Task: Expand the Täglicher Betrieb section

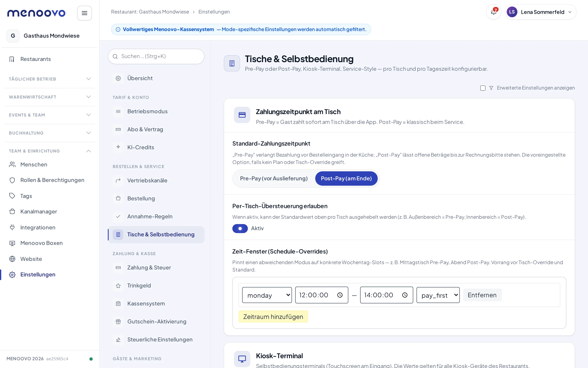Action: 50,79
